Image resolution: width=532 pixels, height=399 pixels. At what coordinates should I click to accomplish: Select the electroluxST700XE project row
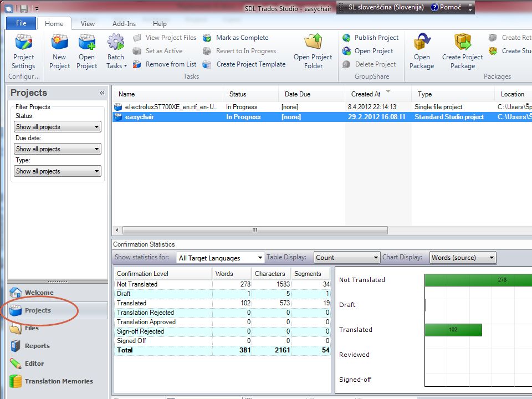coord(323,107)
